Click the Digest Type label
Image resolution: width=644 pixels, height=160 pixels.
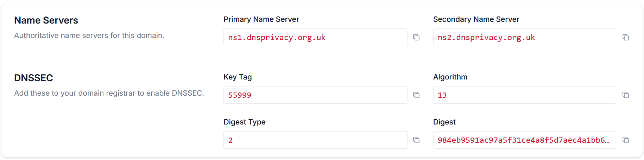click(245, 122)
